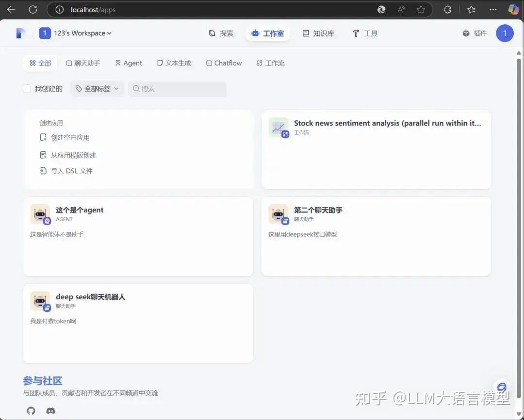Click the deep seek聊天机器人 robot icon
This screenshot has height=420, width=524.
point(40,301)
